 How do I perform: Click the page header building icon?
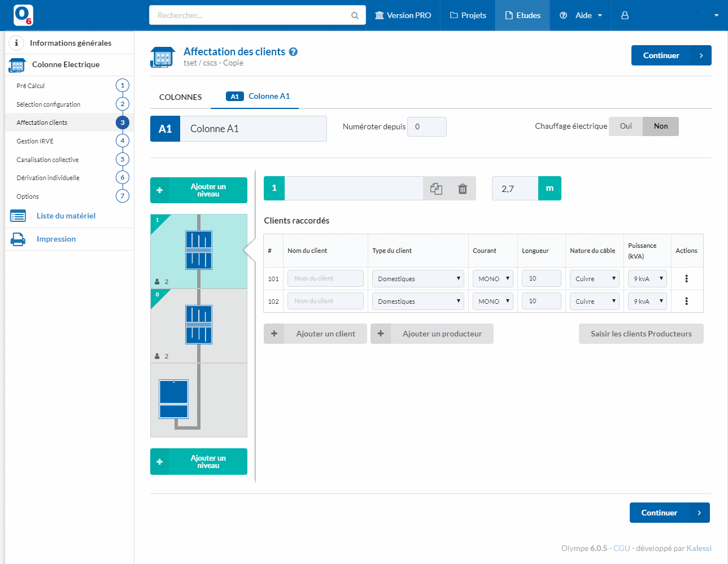pos(163,57)
